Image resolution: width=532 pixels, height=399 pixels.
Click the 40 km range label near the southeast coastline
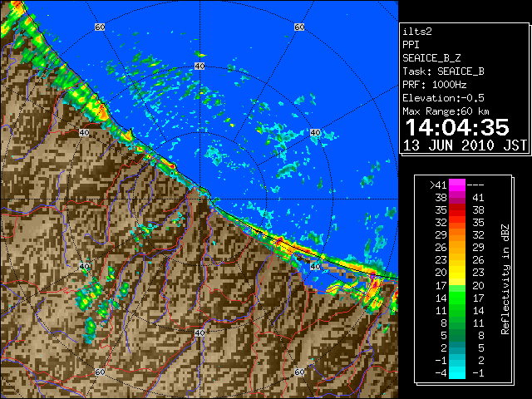tap(316, 266)
